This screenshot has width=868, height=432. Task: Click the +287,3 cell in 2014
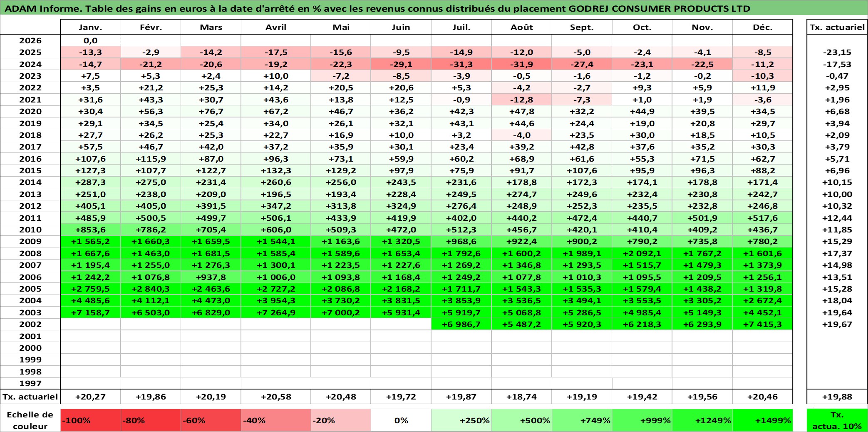point(91,182)
